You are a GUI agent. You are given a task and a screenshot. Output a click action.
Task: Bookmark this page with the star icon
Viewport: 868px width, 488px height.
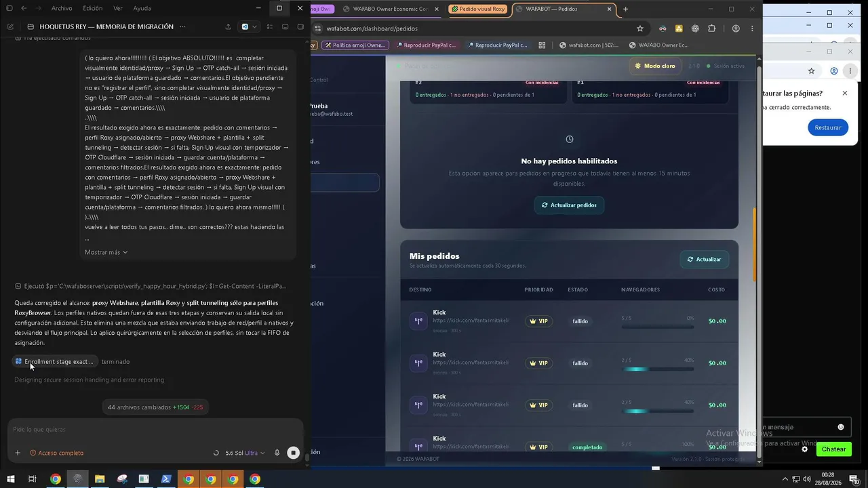[639, 28]
